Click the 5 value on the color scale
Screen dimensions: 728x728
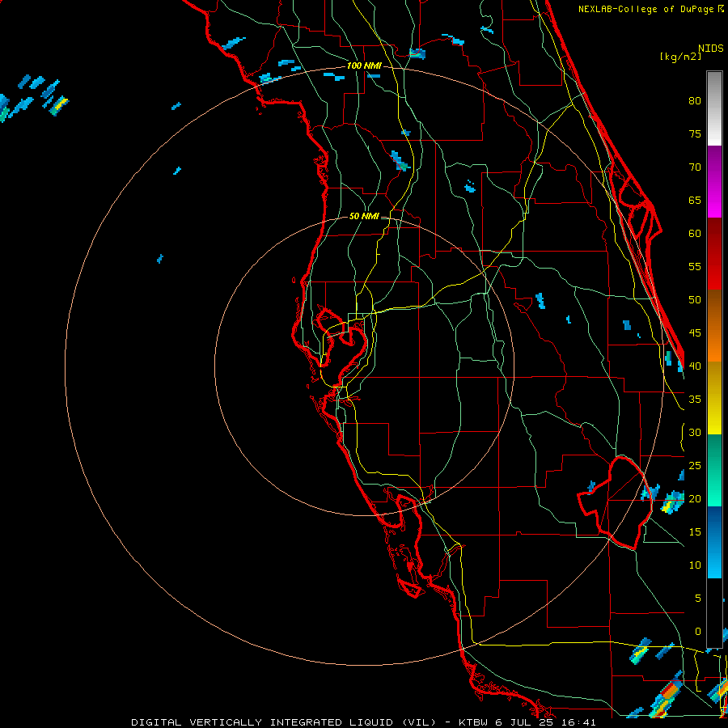pos(698,599)
